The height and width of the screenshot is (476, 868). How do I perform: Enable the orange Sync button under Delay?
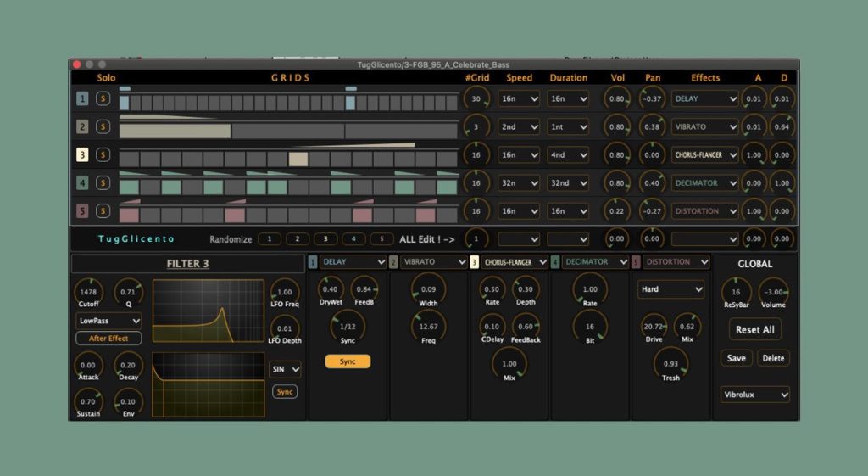348,361
